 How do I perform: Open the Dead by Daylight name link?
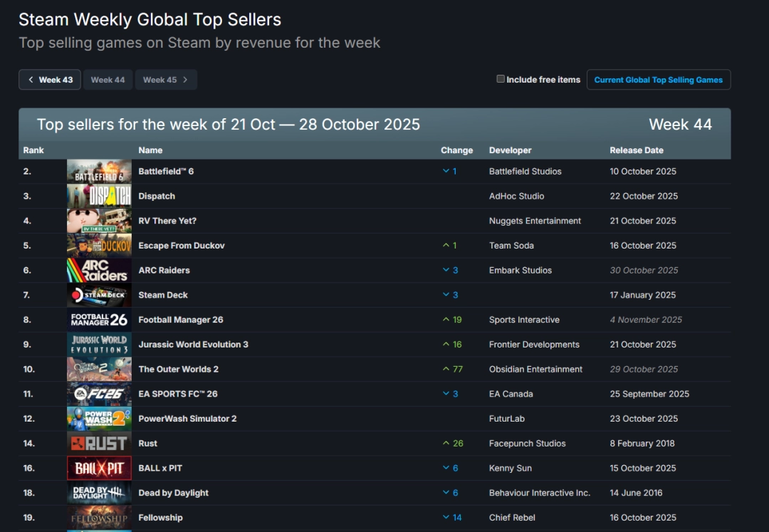174,492
